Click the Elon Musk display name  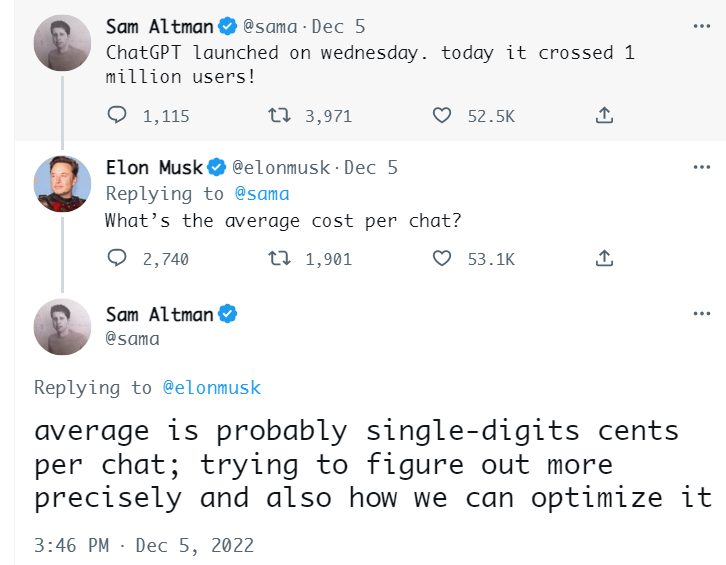coord(154,168)
